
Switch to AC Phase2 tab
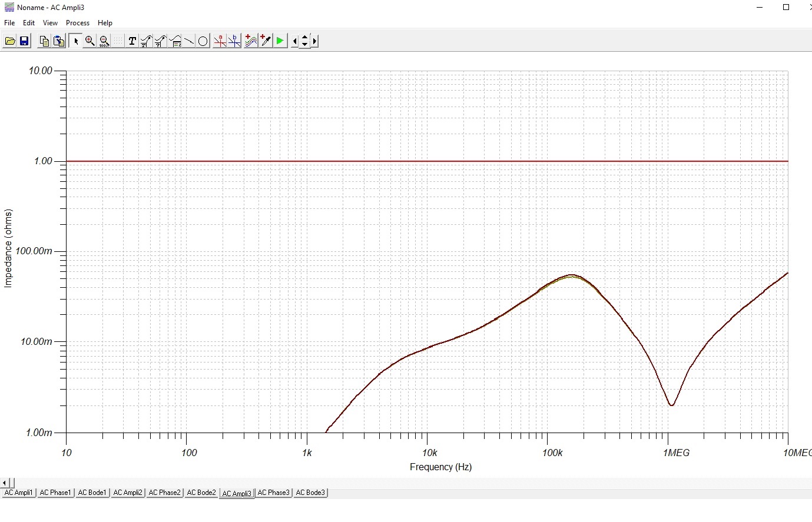164,493
